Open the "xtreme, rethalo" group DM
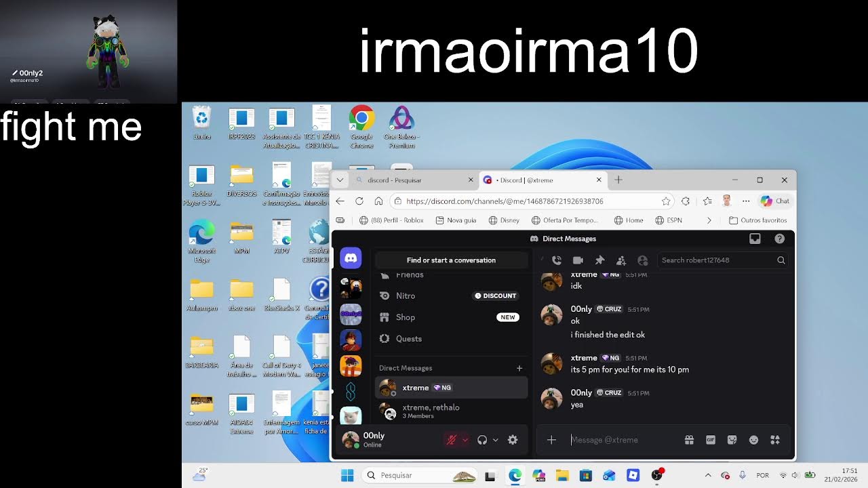This screenshot has width=868, height=488. tap(451, 411)
